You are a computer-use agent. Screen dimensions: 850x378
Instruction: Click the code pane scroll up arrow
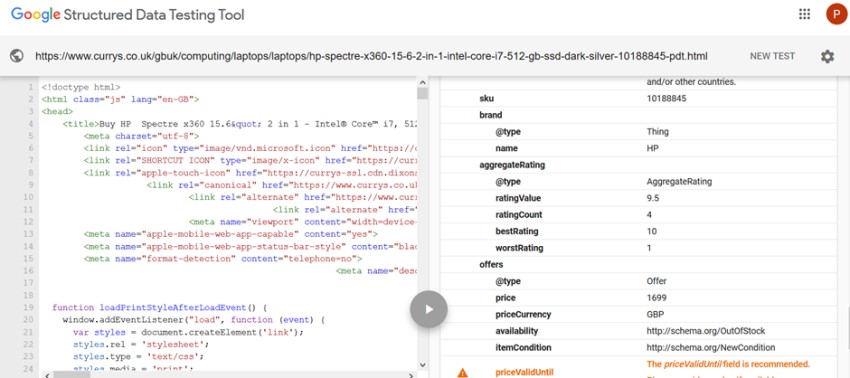pyautogui.click(x=422, y=82)
